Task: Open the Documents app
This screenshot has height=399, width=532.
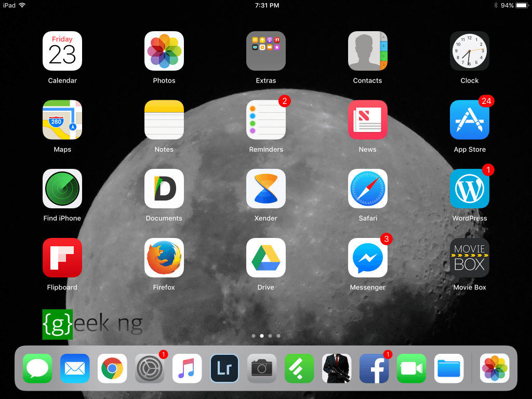Action: point(164,189)
